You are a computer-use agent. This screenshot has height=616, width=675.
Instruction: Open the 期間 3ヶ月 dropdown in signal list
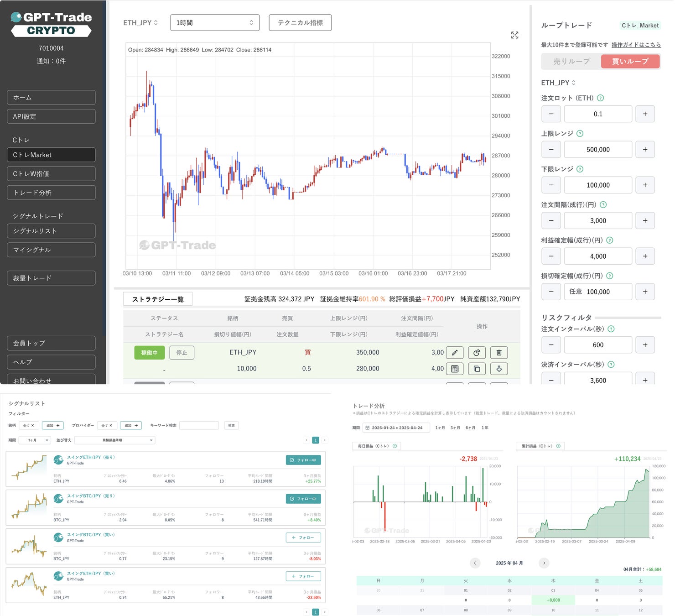tap(35, 440)
